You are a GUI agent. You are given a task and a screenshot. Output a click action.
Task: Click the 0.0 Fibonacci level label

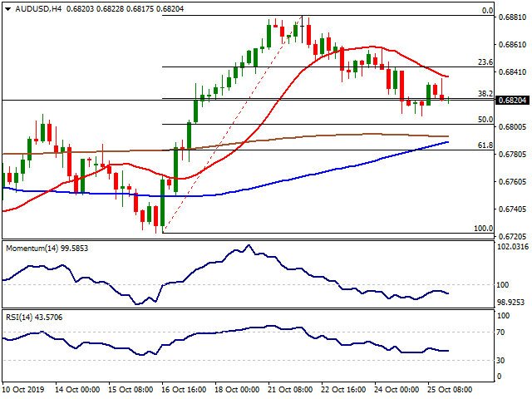click(487, 11)
